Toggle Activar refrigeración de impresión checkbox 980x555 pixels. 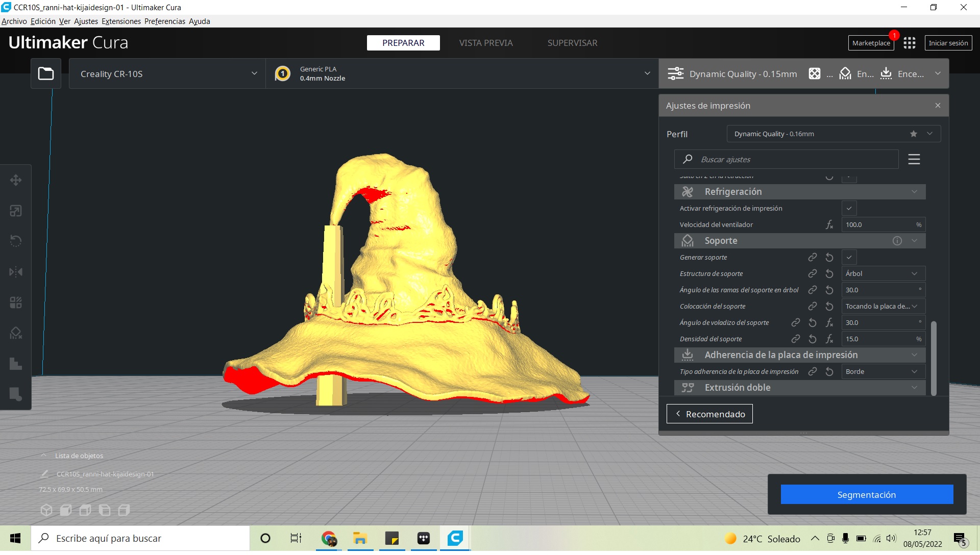coord(849,208)
